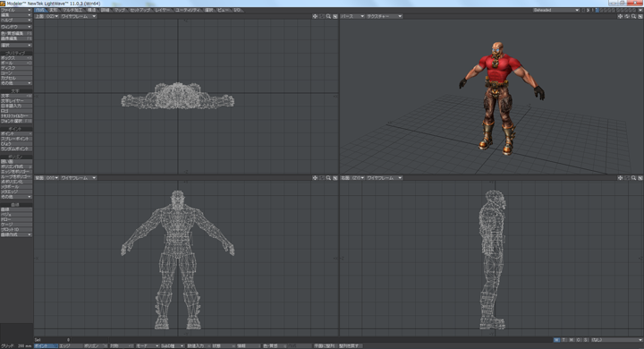
Task: Click the ディスク disc primitive button
Action: tap(16, 68)
